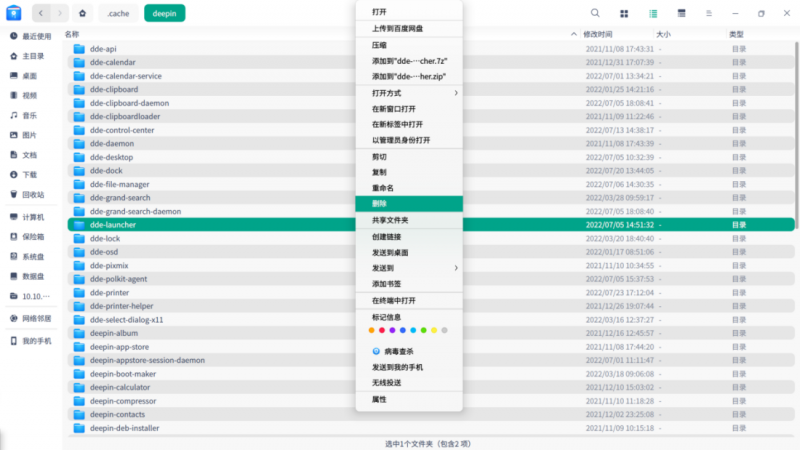Image resolution: width=800 pixels, height=450 pixels.
Task: Go back with the left arrow button
Action: coord(41,13)
